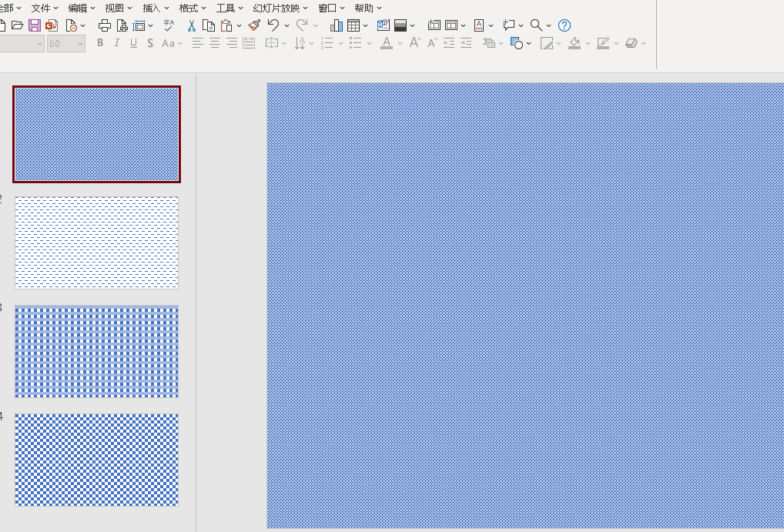Click the Undo arrow icon
This screenshot has width=784, height=532.
pyautogui.click(x=273, y=25)
